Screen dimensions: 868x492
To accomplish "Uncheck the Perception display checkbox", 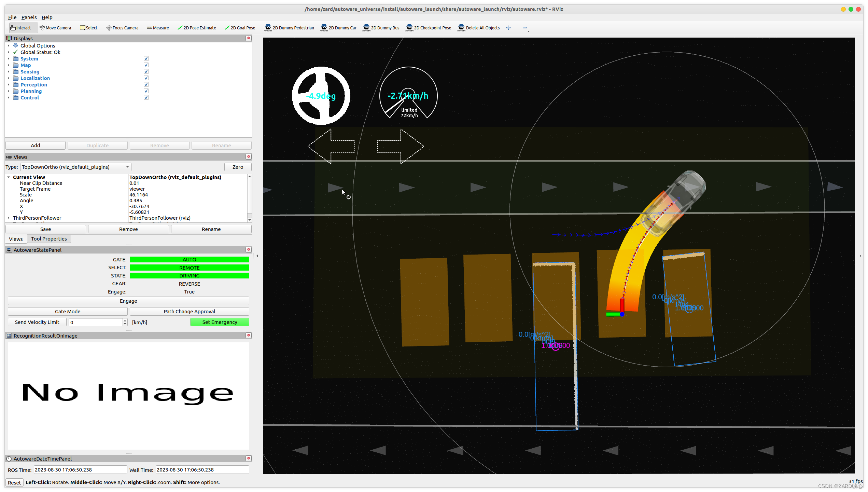I will pos(146,84).
